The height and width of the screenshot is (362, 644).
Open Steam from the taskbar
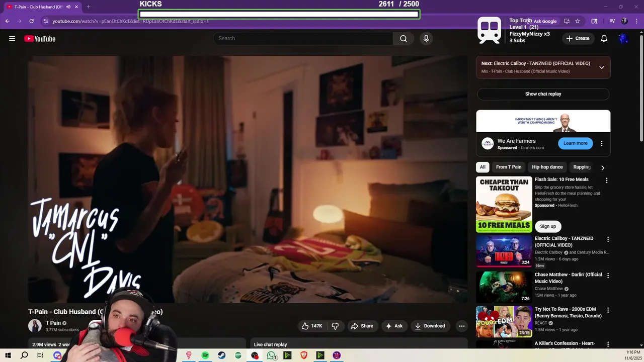221,355
